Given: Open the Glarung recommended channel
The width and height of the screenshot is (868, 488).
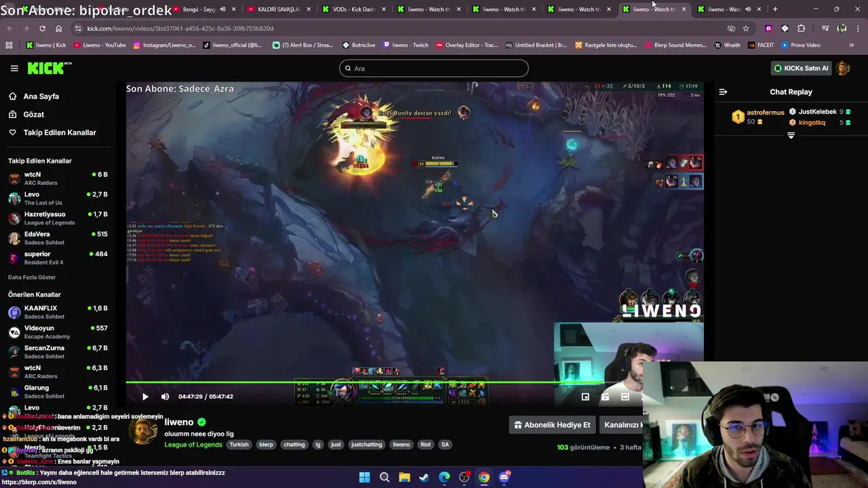Looking at the screenshot, I should 58,392.
